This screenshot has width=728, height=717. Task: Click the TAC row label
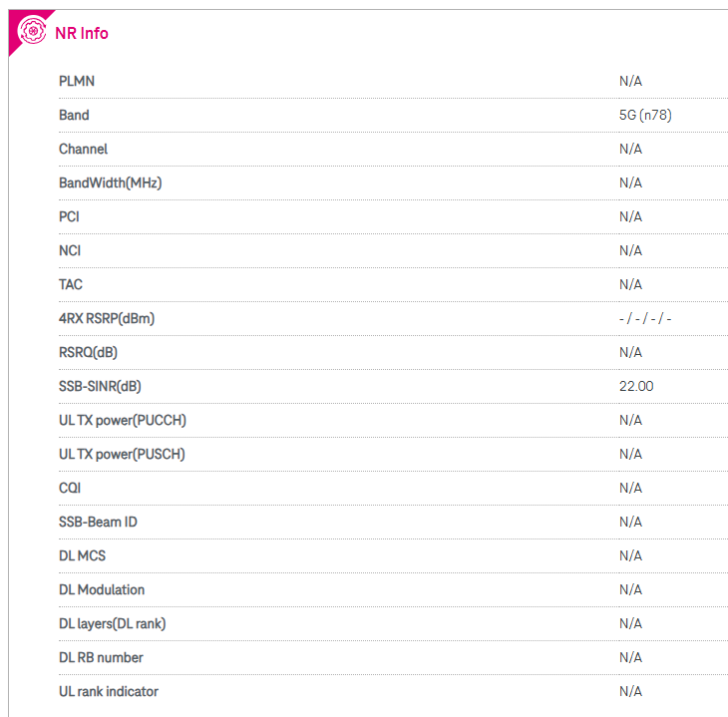71,284
